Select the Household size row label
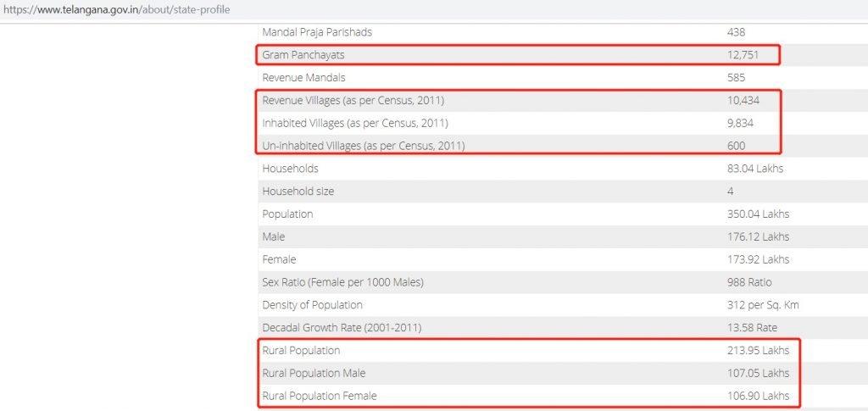868x411 pixels. 298,192
